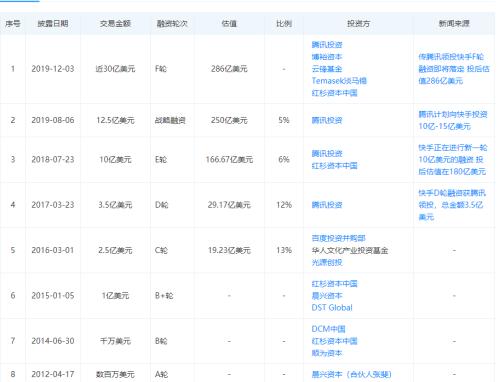Image resolution: width=500 pixels, height=382 pixels.
Task: Open news on 10亿美元 new round
Action: coord(453,159)
